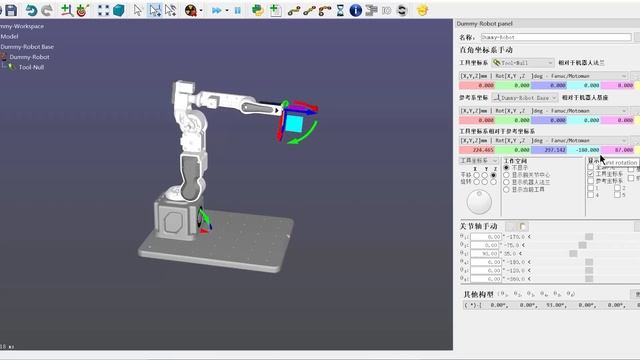Click the θ1 joint slider handle
Image resolution: width=640 pixels, height=360 pixels.
589,237
